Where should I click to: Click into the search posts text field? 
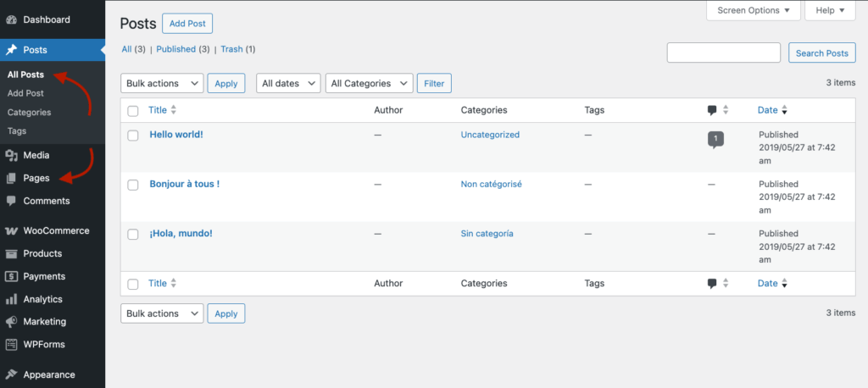[x=724, y=53]
